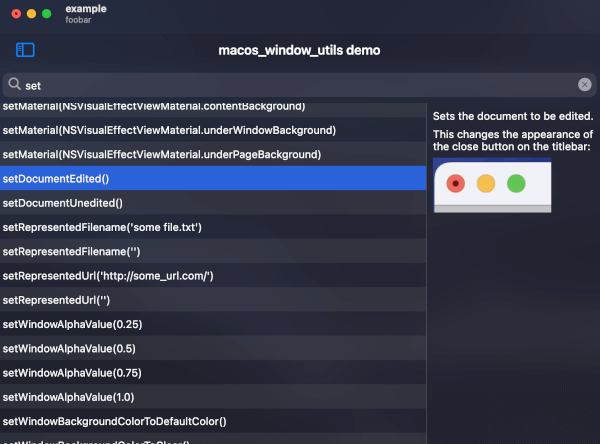Select setRepresentedFilename('some file.txt') row
This screenshot has width=600, height=444.
[x=213, y=227]
